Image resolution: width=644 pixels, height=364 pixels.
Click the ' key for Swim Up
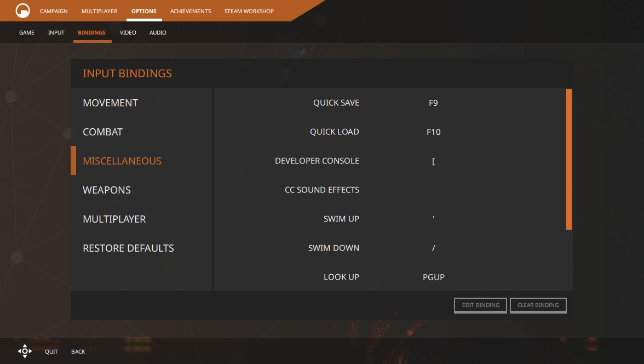433,218
